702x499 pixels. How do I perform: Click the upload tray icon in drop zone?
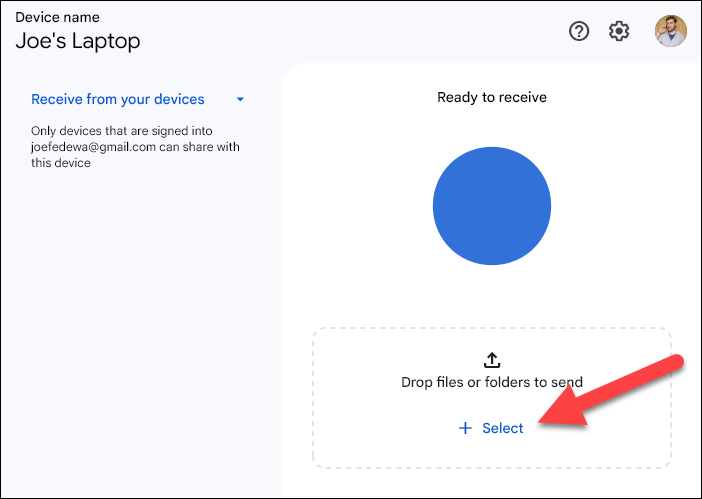click(492, 361)
